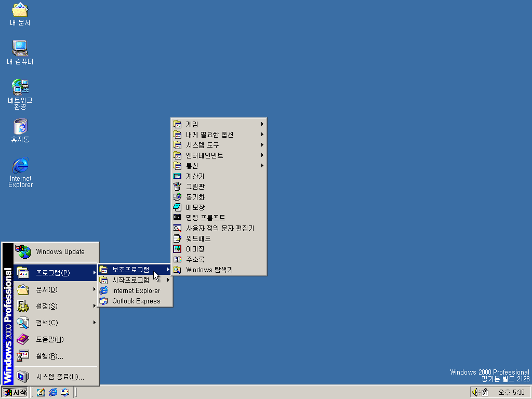Open 명령 프롬프트 command prompt
The width and height of the screenshot is (532, 399).
219,218
